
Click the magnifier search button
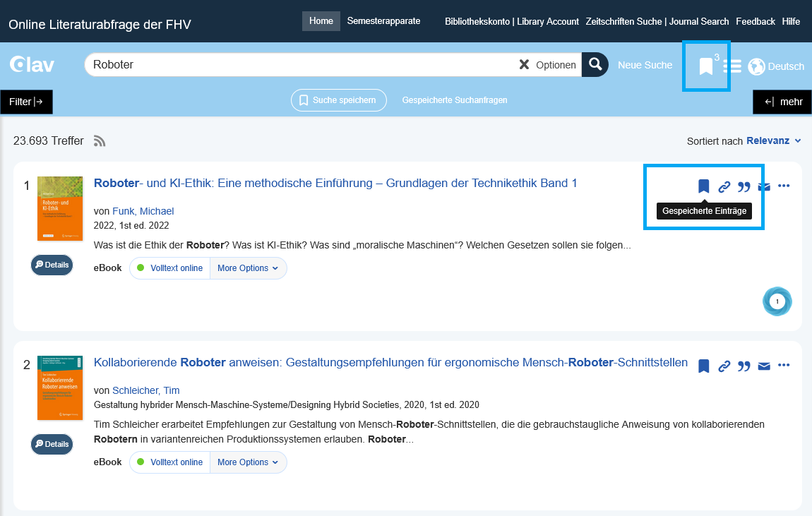click(595, 65)
